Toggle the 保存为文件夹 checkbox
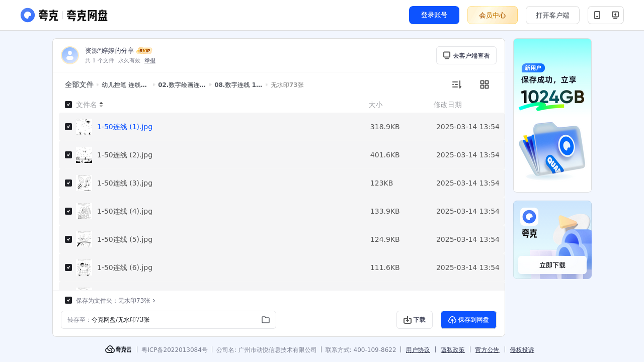 68,300
